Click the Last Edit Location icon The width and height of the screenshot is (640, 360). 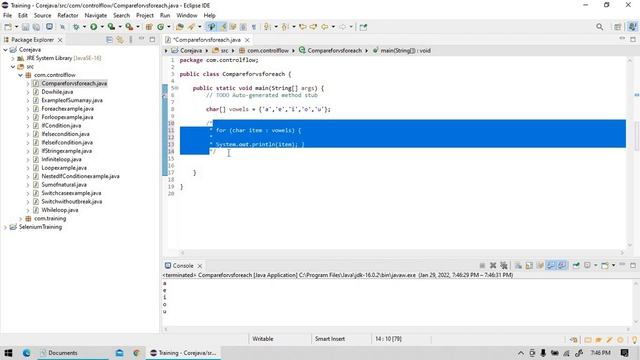tap(302, 27)
